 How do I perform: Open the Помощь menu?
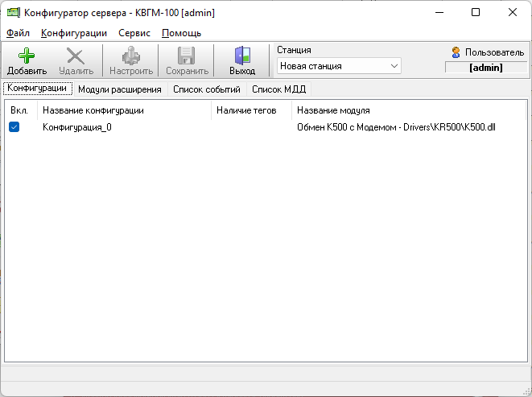point(181,33)
